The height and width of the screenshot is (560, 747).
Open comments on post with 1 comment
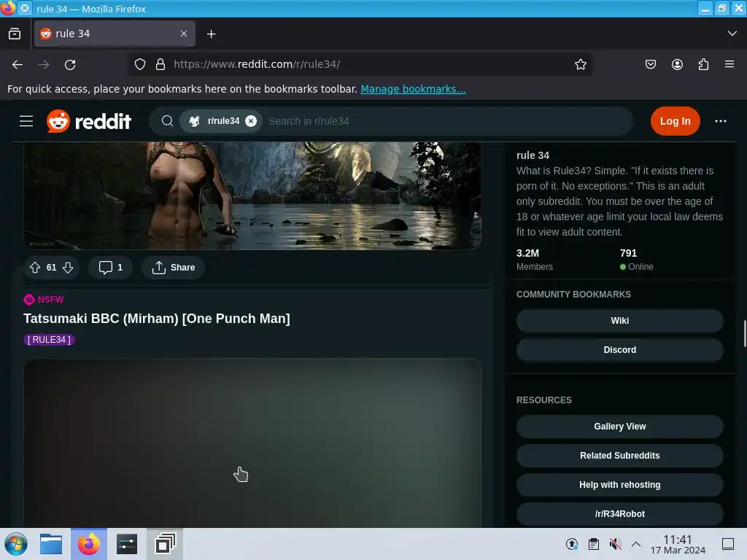[111, 268]
